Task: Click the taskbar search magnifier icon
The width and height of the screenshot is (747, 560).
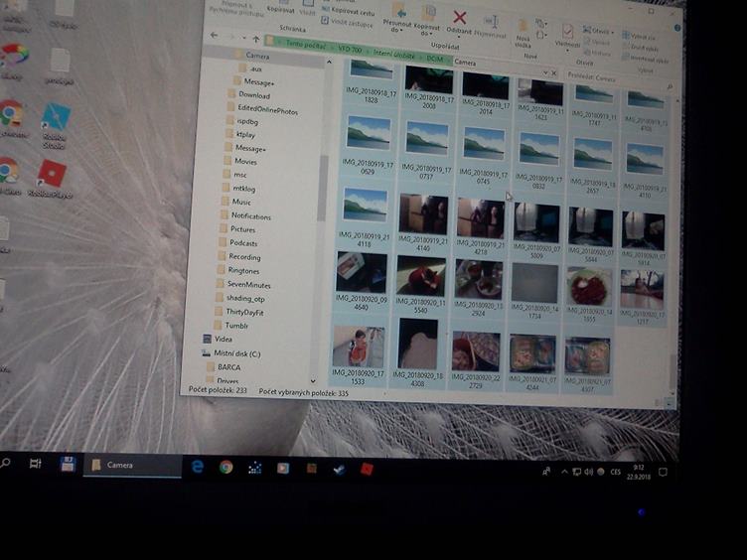Action: [5, 463]
